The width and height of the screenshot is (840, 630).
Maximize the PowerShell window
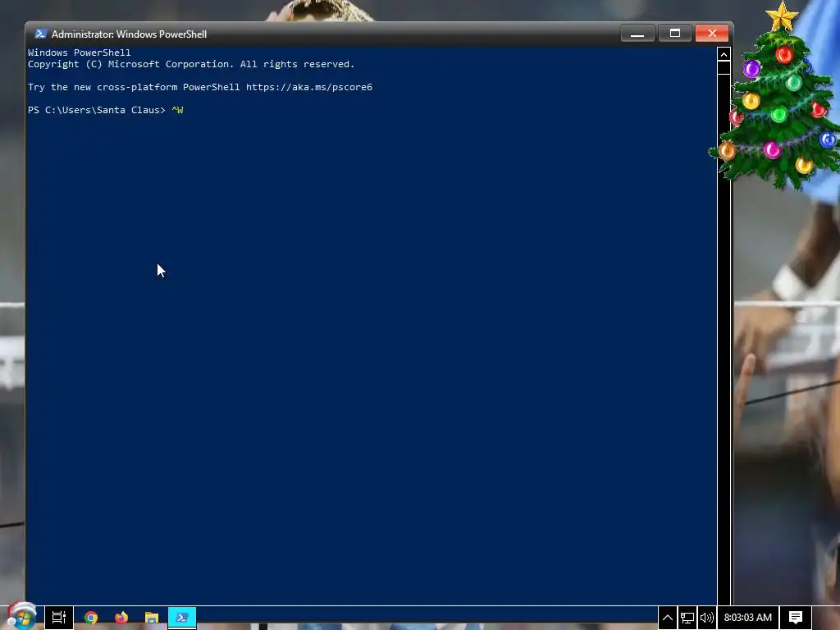(675, 33)
